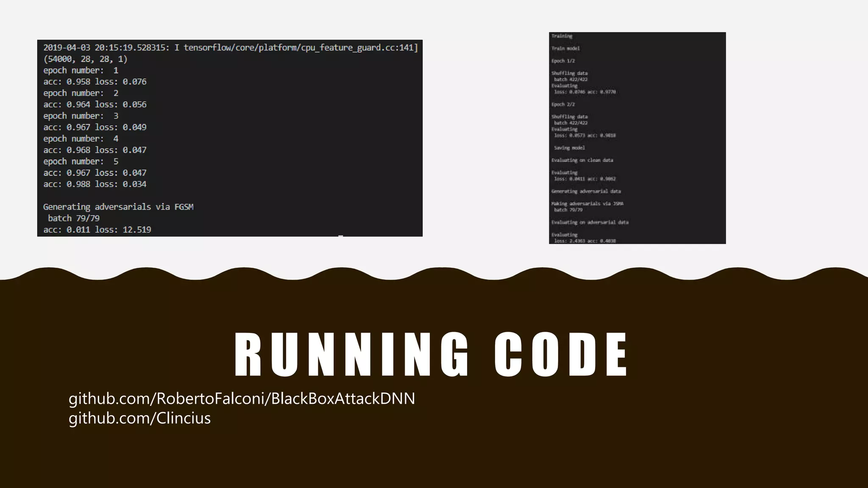Click 'loss: 0.0411 acc: 0.9862' line

click(585, 179)
